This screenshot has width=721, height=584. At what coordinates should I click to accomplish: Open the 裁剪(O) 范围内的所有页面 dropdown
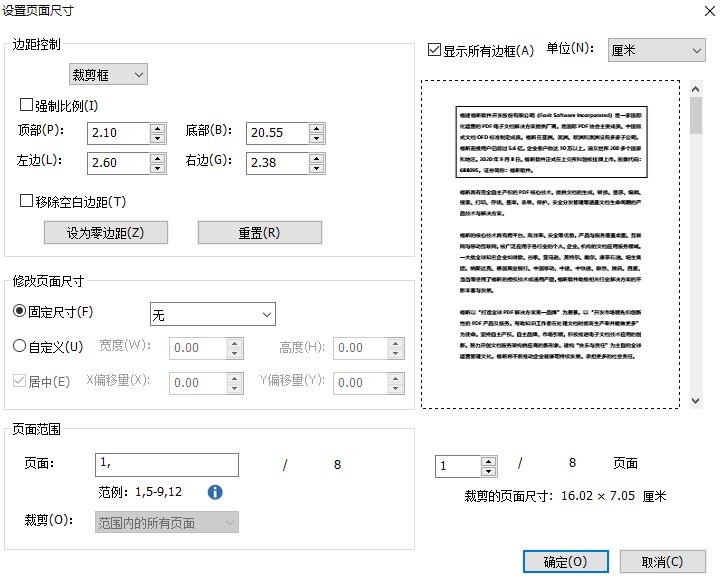click(167, 522)
